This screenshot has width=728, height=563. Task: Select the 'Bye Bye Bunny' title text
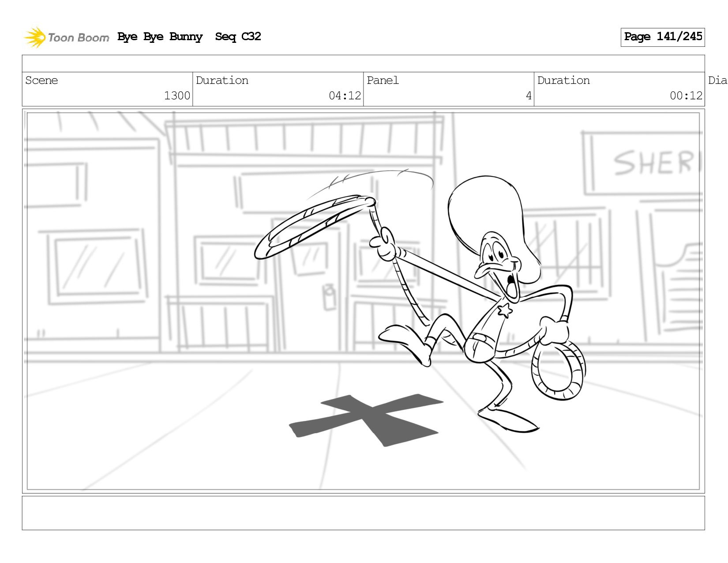point(160,37)
